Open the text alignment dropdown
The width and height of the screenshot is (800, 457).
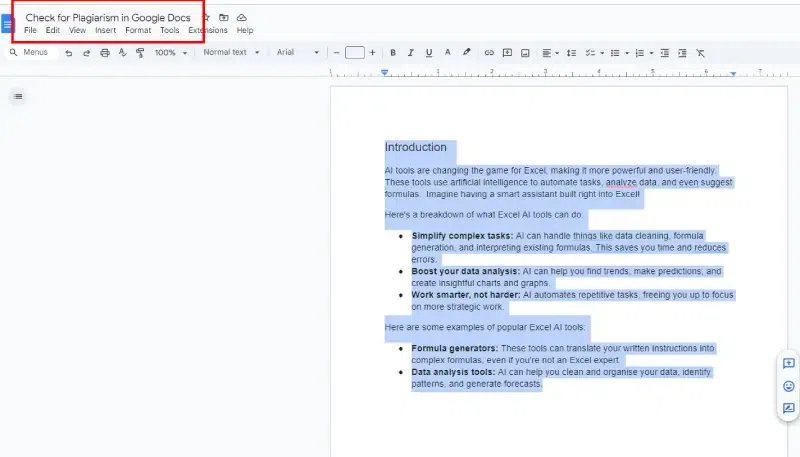point(550,53)
